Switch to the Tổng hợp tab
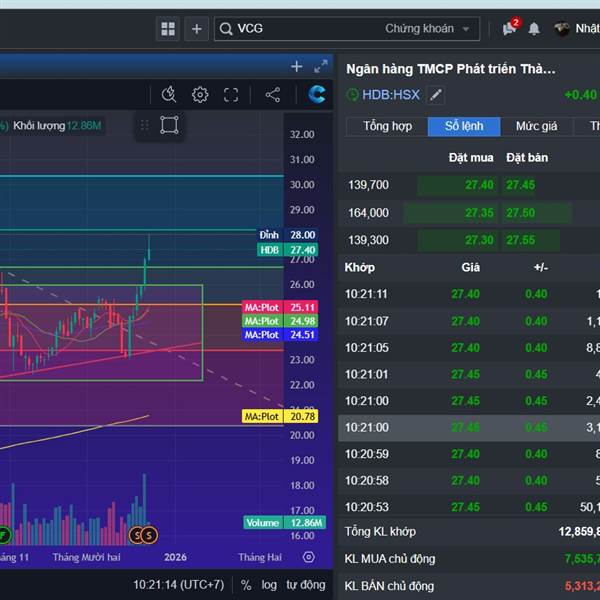600x600 pixels. [x=387, y=126]
